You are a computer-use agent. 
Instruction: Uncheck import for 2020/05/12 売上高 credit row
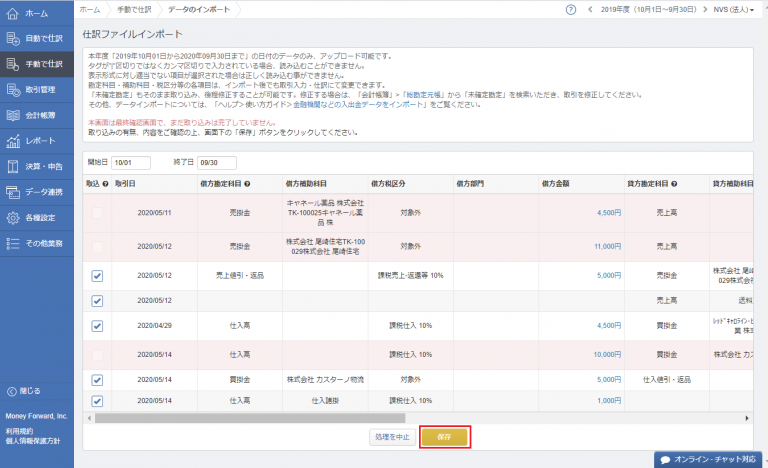pyautogui.click(x=97, y=301)
